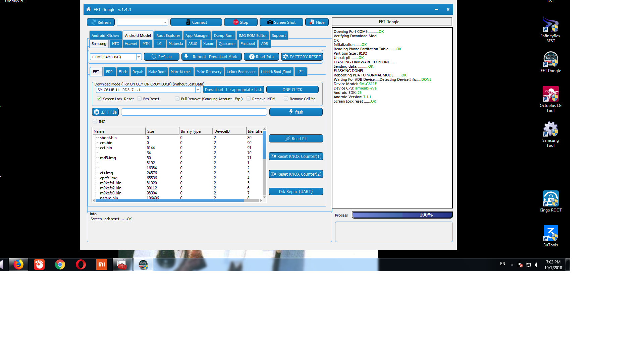Switch to App Manager tab
The image size is (644, 362).
pyautogui.click(x=197, y=36)
